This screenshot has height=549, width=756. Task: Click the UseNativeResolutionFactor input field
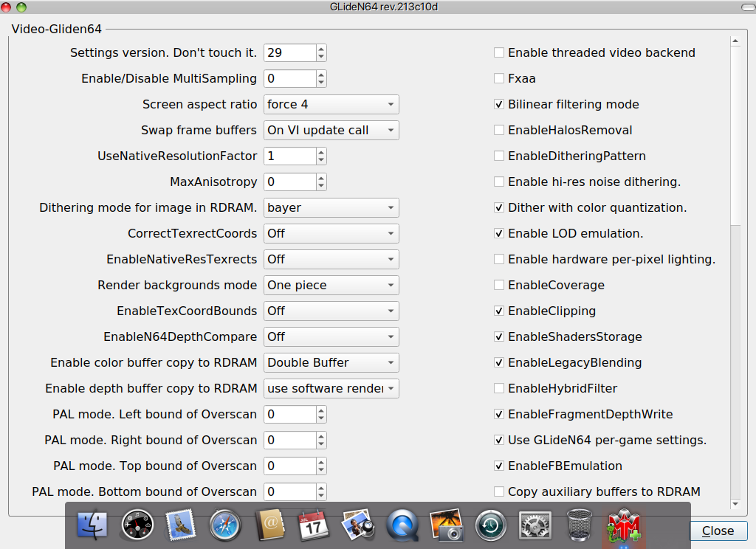tap(289, 156)
